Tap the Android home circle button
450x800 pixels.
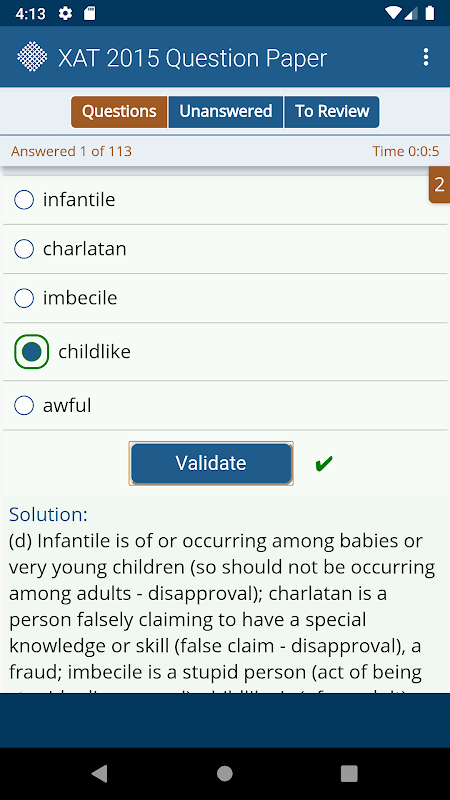(224, 773)
